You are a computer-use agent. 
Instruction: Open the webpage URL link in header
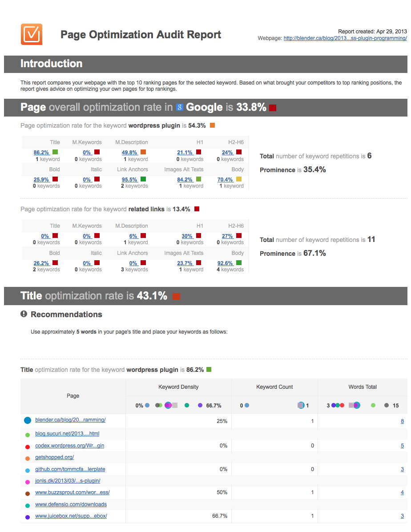[x=345, y=38]
